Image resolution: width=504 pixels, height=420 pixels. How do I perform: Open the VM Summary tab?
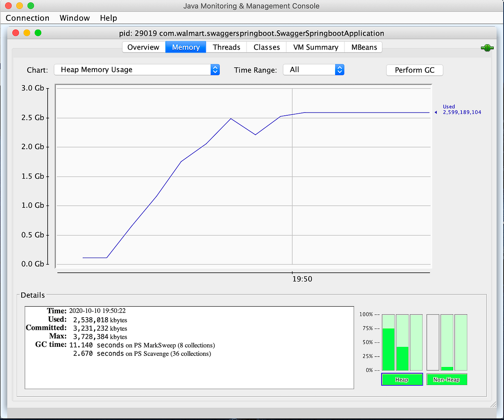click(315, 47)
